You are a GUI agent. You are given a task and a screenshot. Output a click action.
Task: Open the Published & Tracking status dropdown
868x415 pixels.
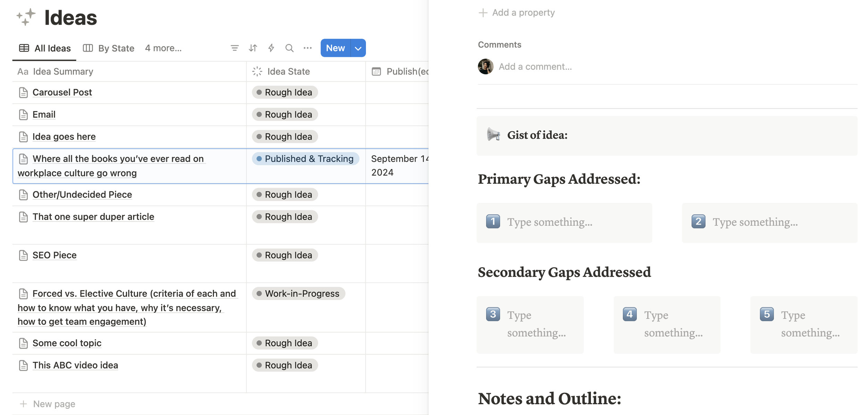[305, 159]
